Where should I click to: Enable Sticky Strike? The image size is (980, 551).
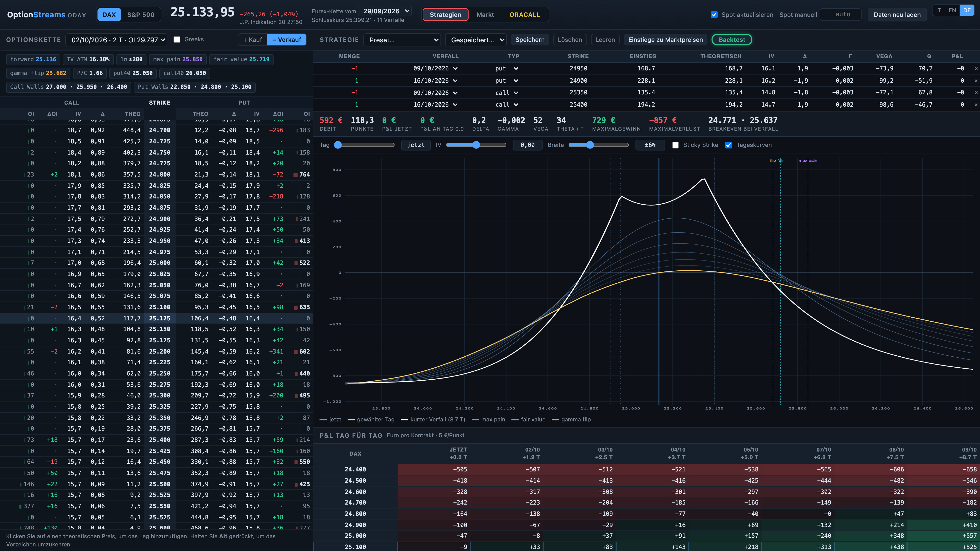pos(675,145)
